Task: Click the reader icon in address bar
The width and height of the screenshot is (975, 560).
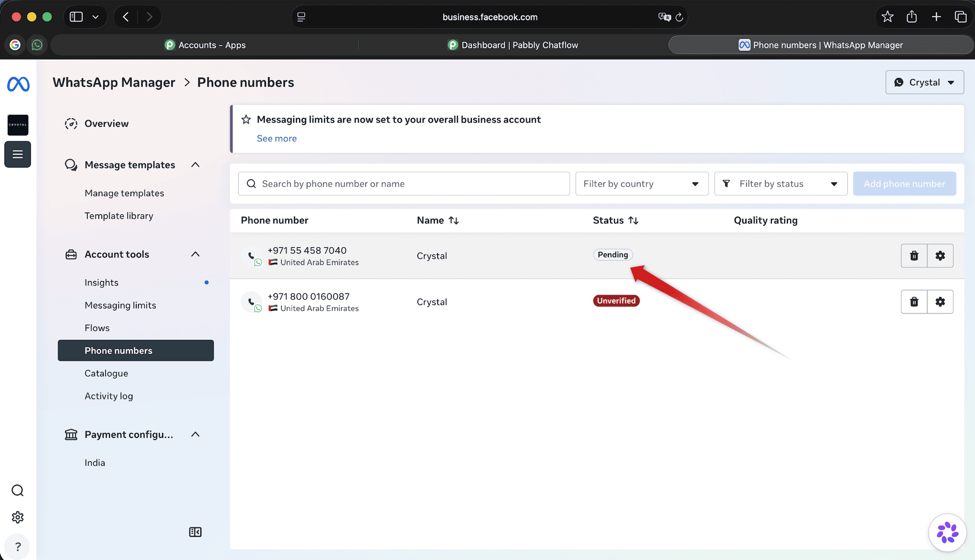Action: click(301, 17)
